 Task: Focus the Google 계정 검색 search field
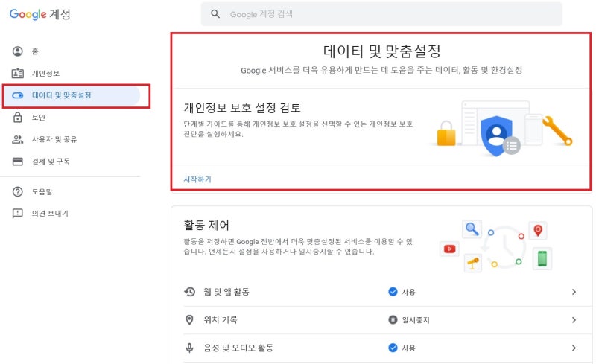click(381, 14)
